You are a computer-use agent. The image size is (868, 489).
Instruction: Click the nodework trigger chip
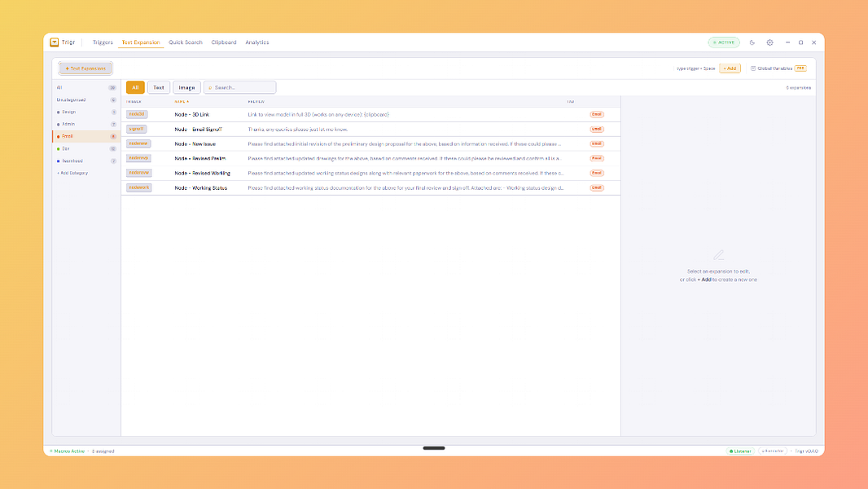[139, 187]
